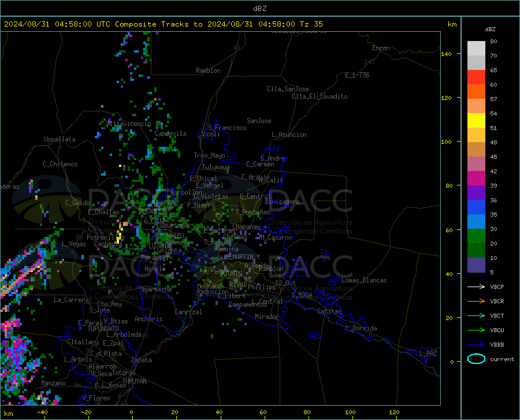Click the Carrizal label
Image resolution: width=520 pixels, height=420 pixels.
coord(188,312)
